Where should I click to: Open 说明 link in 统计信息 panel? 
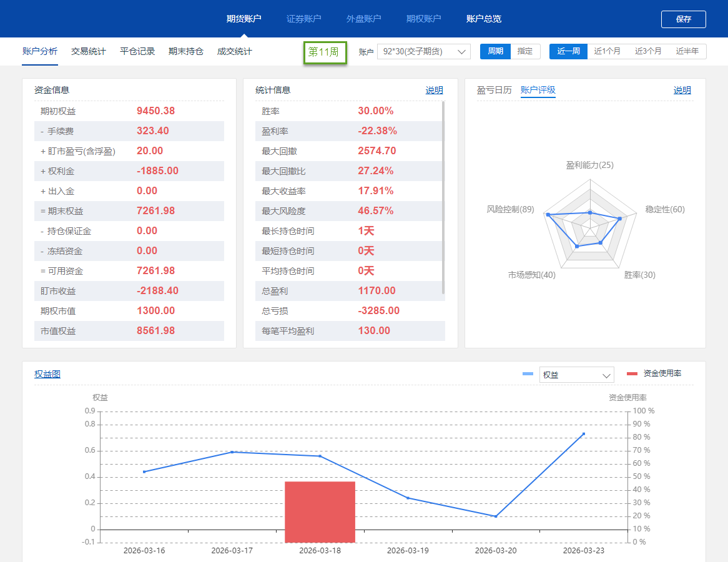(434, 90)
